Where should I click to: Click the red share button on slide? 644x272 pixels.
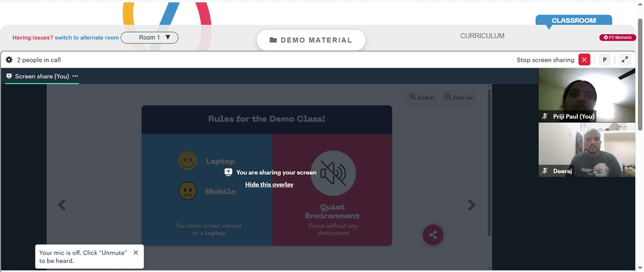click(433, 235)
